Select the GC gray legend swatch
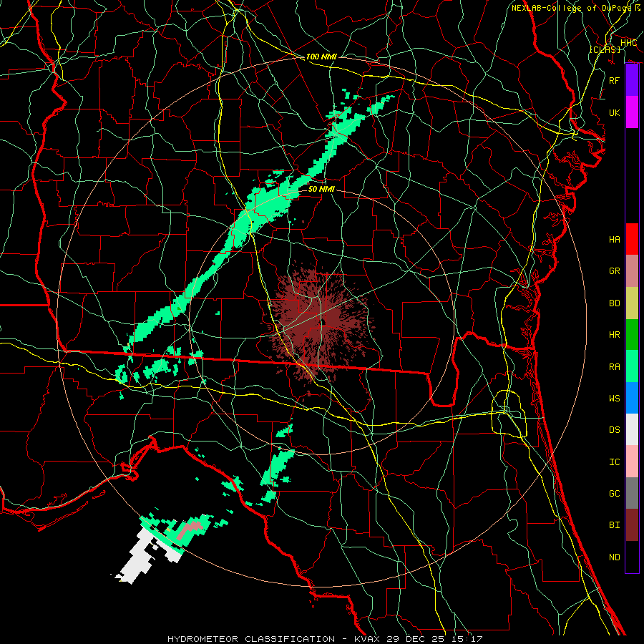Screen dimensions: 644x644 [x=632, y=493]
